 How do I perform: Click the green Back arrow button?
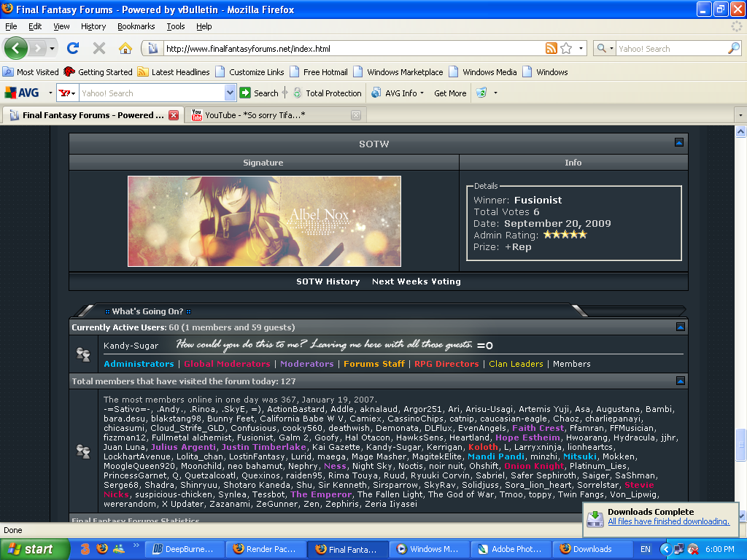click(16, 49)
